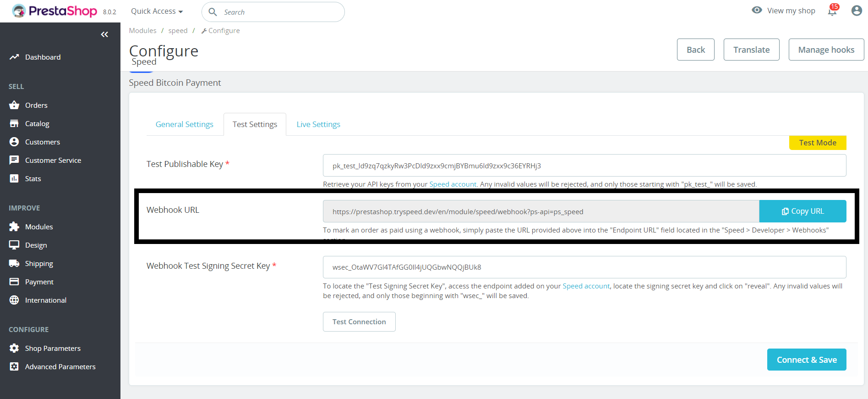The height and width of the screenshot is (399, 868).
Task: Click Modules in the breadcrumb
Action: 142,30
